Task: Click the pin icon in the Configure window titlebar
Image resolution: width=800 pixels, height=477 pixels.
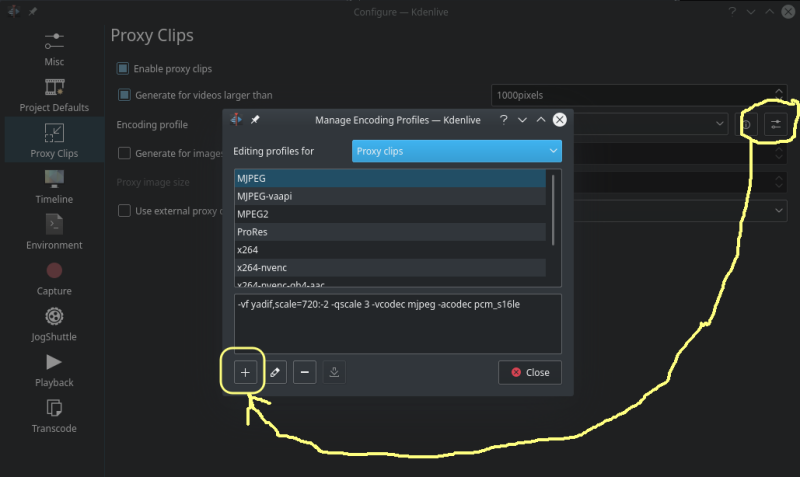Action: [33, 11]
